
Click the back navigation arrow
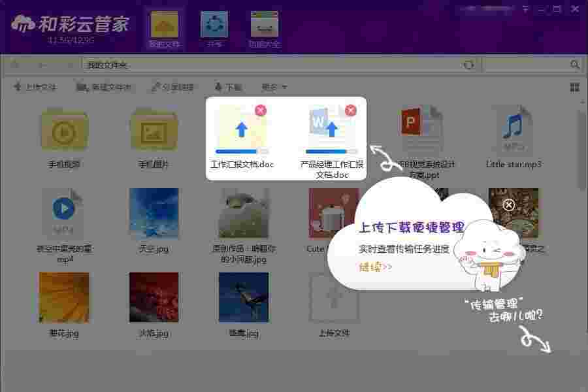click(x=44, y=65)
